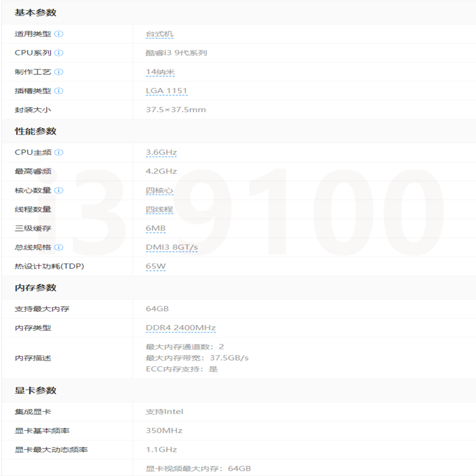Open the DDR4 2400MHz link
Image resolution: width=476 pixels, height=476 pixels.
(x=181, y=328)
